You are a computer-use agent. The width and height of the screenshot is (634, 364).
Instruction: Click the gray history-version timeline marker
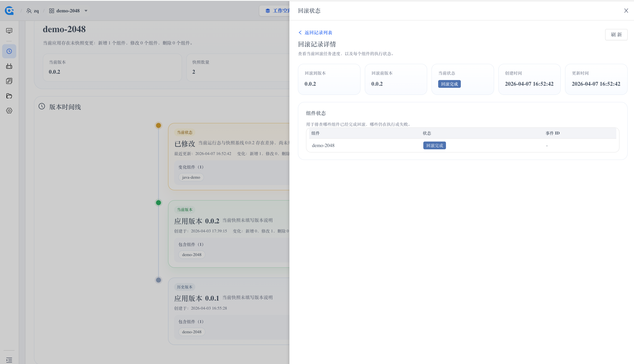(x=158, y=280)
